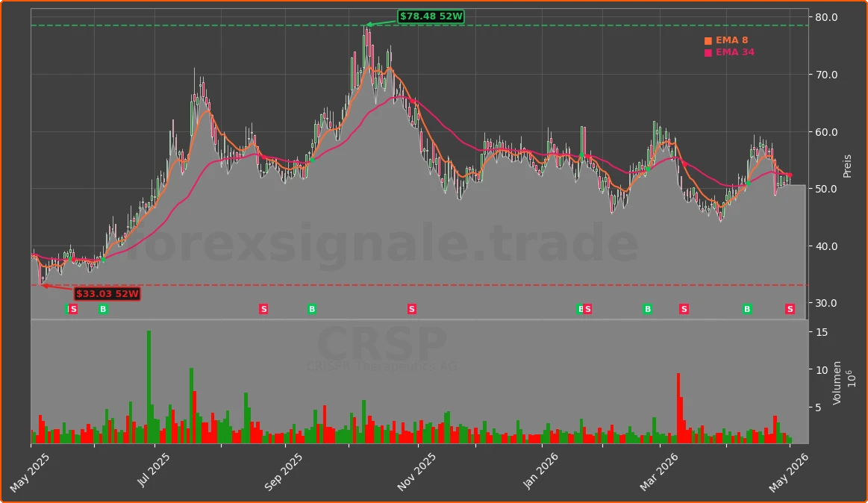
Task: Select the orange EMA 8 legend swatch
Action: [708, 40]
